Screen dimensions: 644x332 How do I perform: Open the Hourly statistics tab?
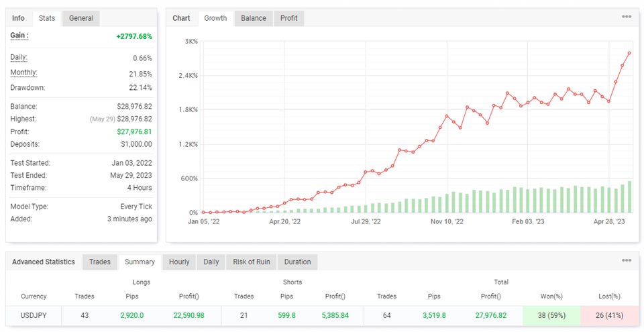[x=179, y=262]
